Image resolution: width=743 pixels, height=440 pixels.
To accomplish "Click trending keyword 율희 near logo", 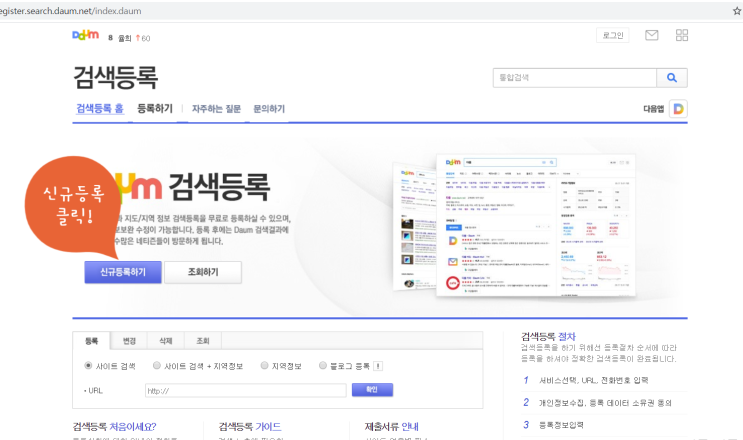I will point(125,38).
